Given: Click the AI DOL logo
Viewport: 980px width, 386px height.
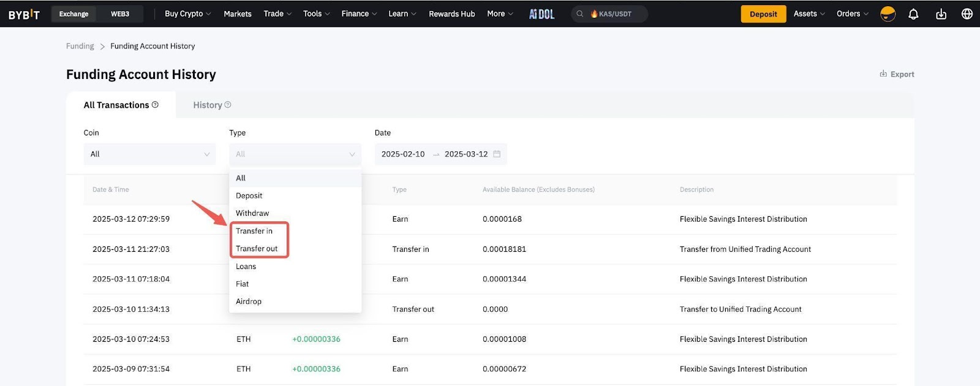Looking at the screenshot, I should point(541,14).
